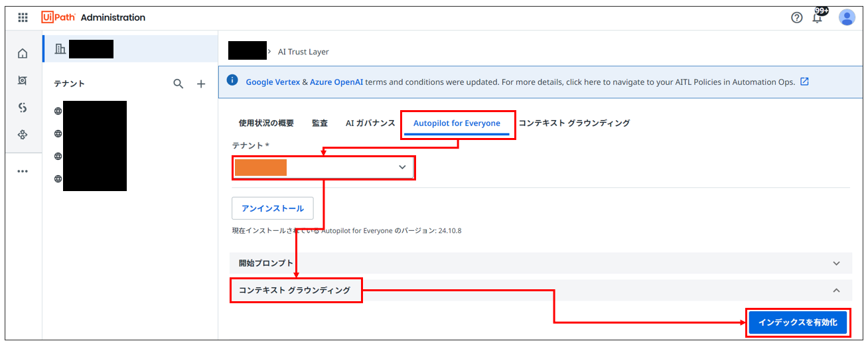Click the テナント heading in left panel

(70, 84)
